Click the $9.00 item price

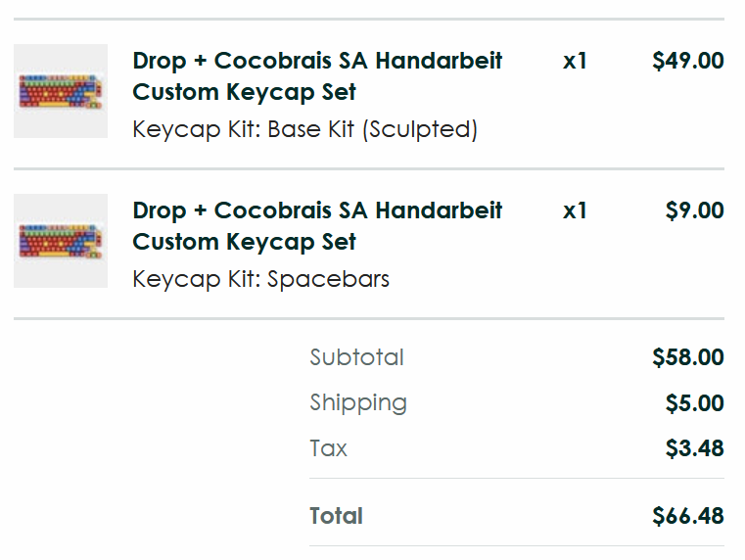(x=694, y=210)
